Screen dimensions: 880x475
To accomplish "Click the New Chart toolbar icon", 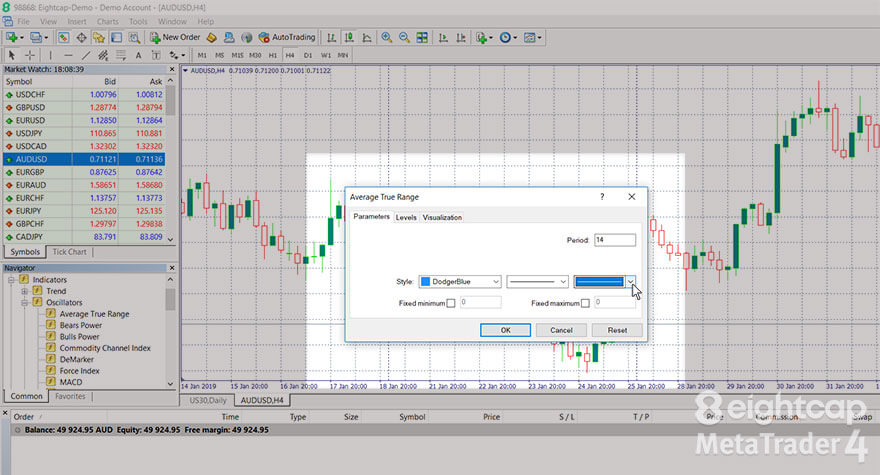I will click(12, 38).
